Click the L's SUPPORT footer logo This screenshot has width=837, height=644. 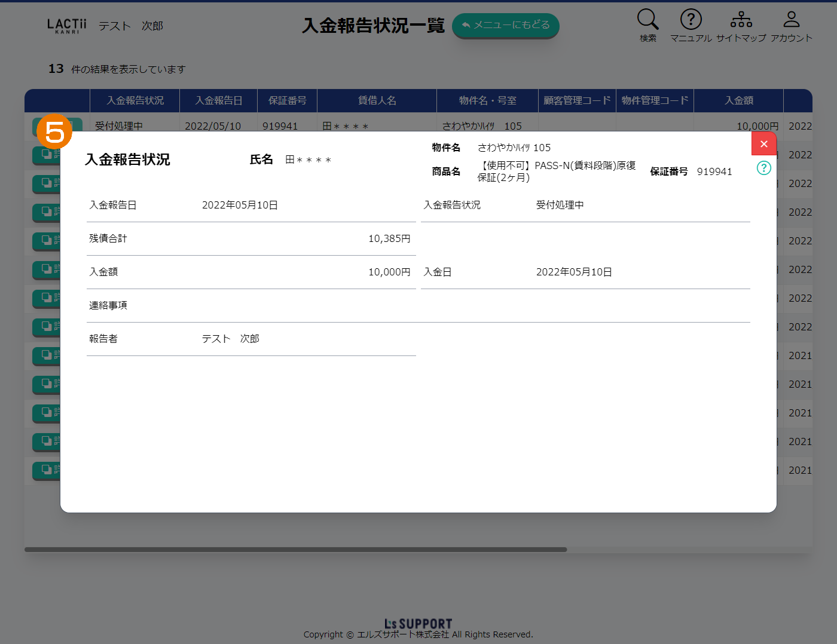[418, 624]
